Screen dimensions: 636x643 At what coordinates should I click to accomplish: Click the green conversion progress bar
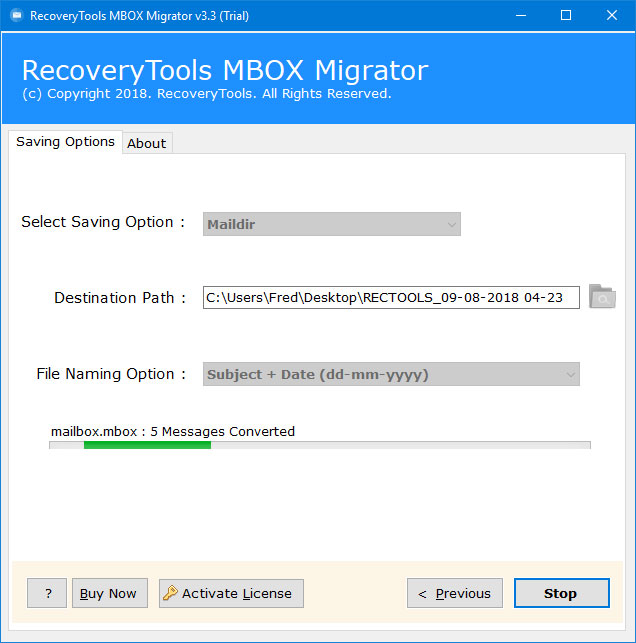(320, 445)
